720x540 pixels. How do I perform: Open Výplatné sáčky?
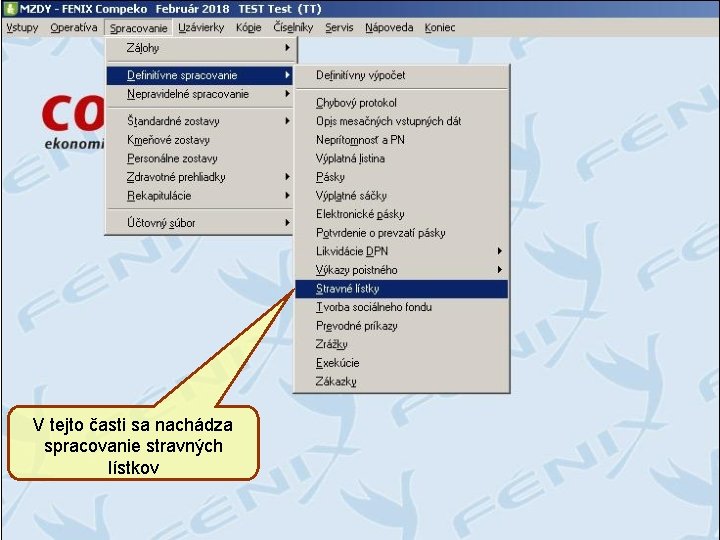402,196
